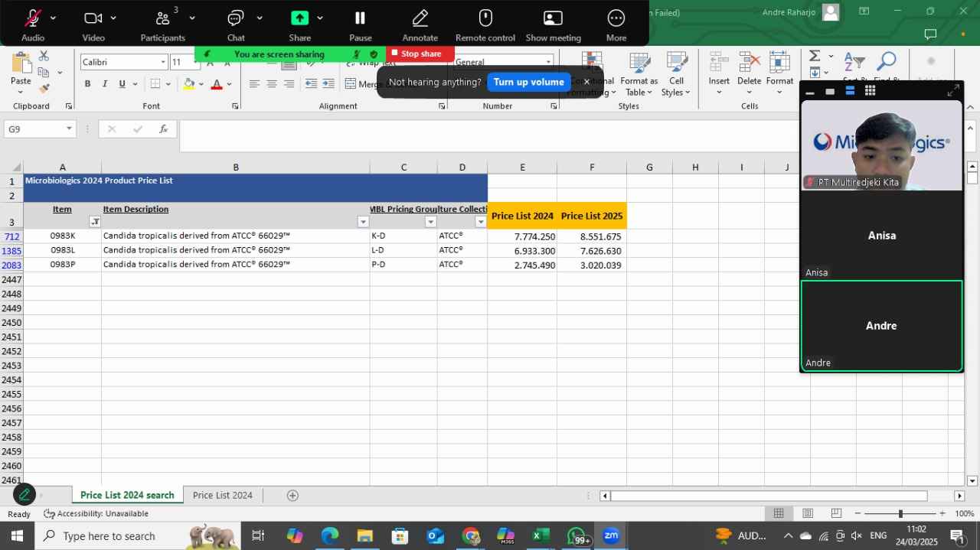Image resolution: width=980 pixels, height=550 pixels.
Task: Align text right
Action: click(289, 84)
